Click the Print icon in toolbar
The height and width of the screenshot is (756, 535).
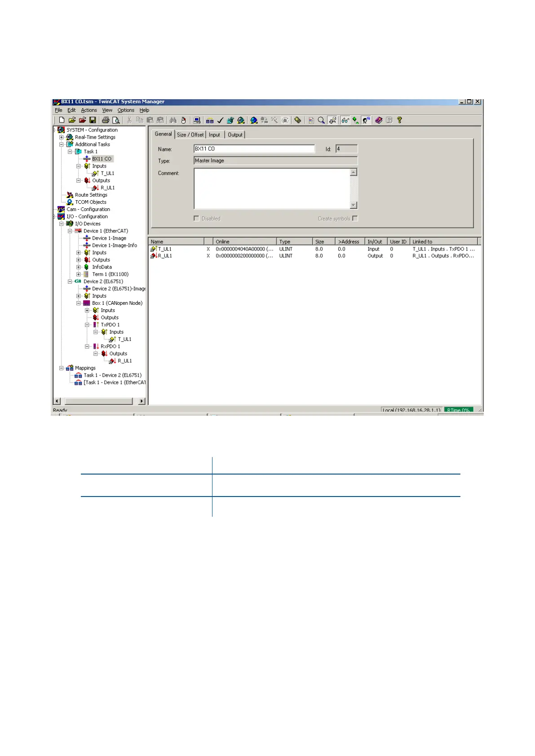coord(106,120)
